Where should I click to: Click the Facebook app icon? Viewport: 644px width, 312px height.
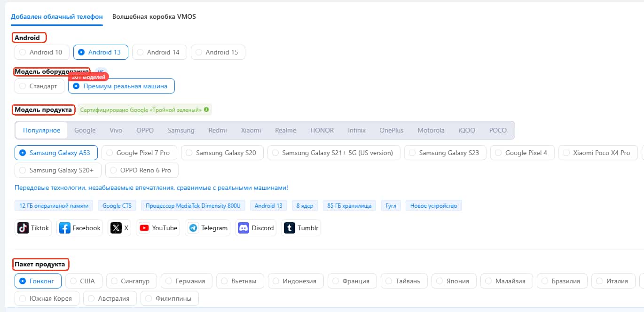coord(65,228)
